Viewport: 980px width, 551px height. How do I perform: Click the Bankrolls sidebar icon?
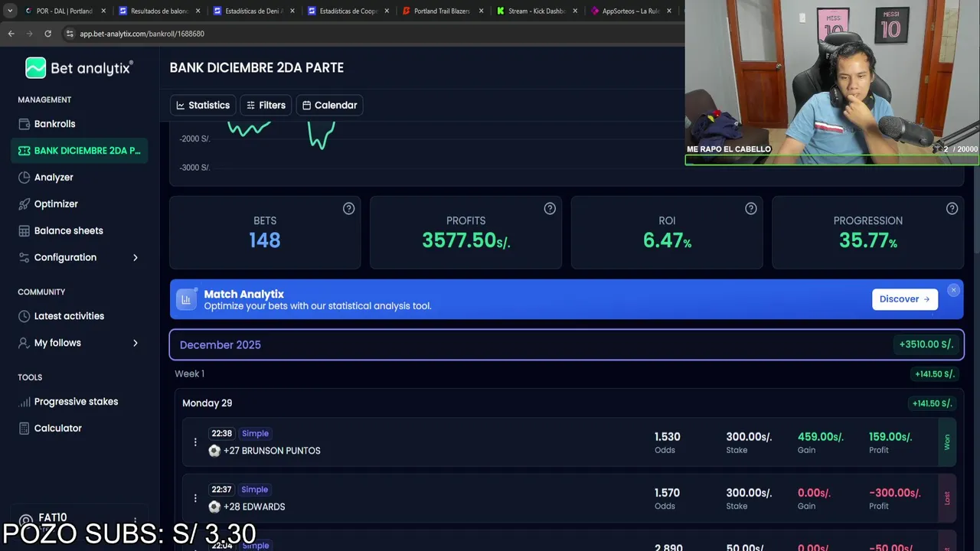24,124
